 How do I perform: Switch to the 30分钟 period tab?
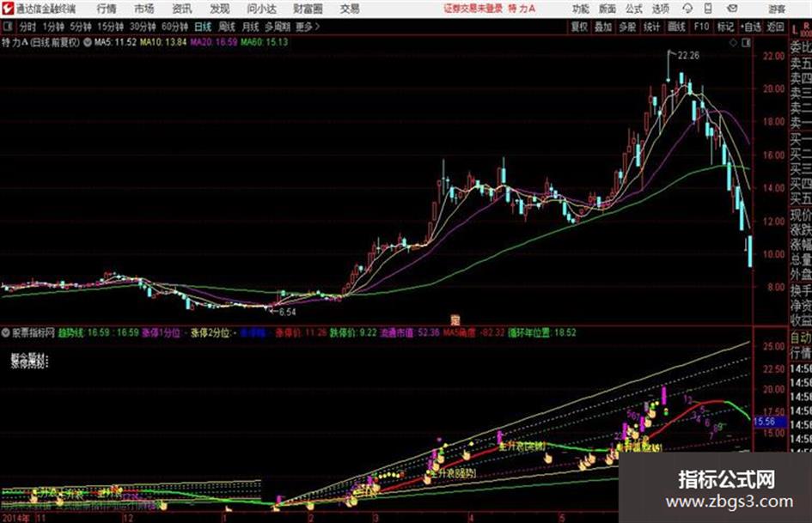click(x=143, y=27)
